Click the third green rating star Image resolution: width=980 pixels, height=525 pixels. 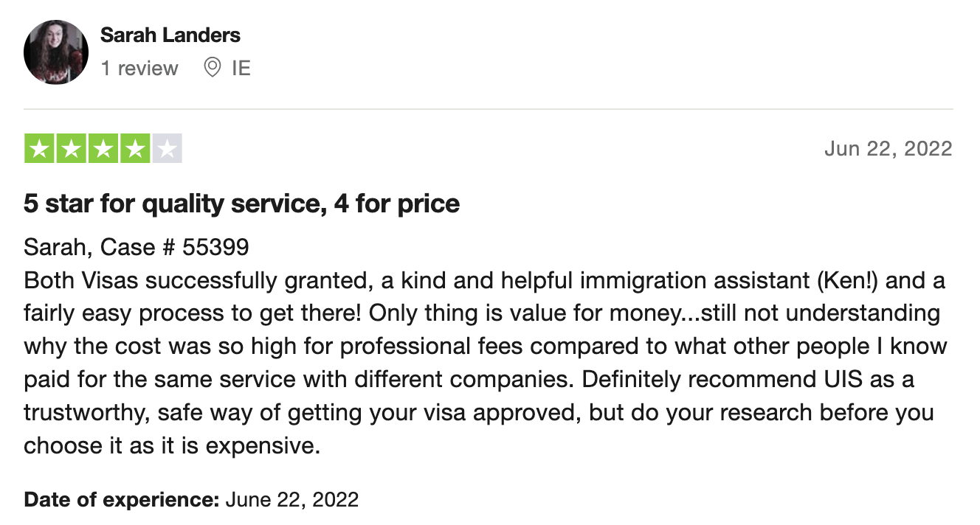pos(103,148)
